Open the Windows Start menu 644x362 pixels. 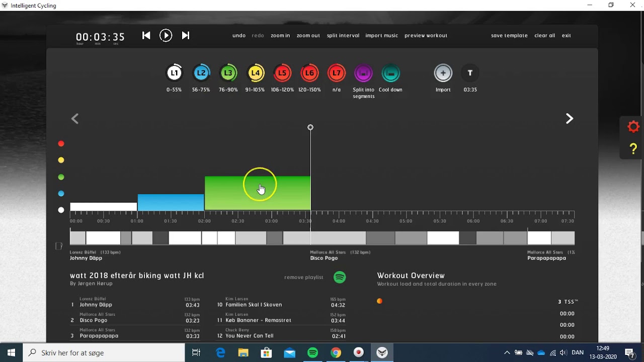click(x=12, y=352)
